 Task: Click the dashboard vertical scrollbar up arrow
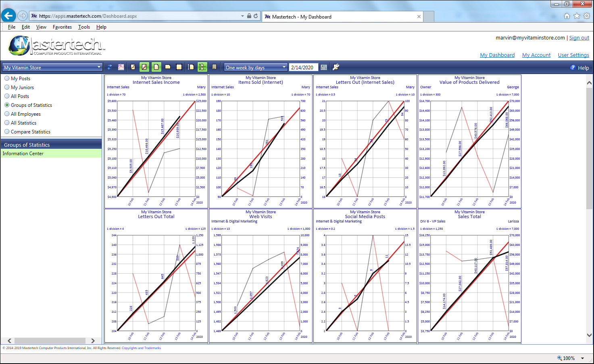coord(589,83)
